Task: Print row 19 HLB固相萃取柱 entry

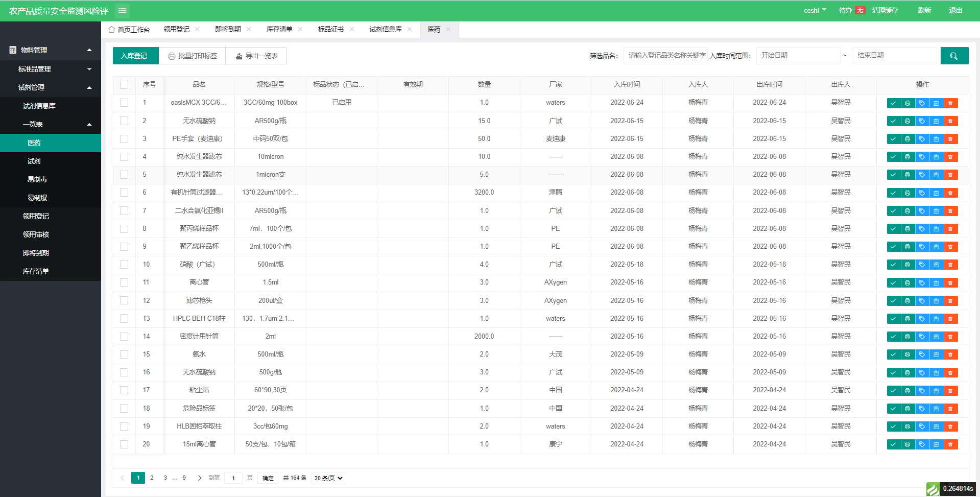Action: (907, 427)
